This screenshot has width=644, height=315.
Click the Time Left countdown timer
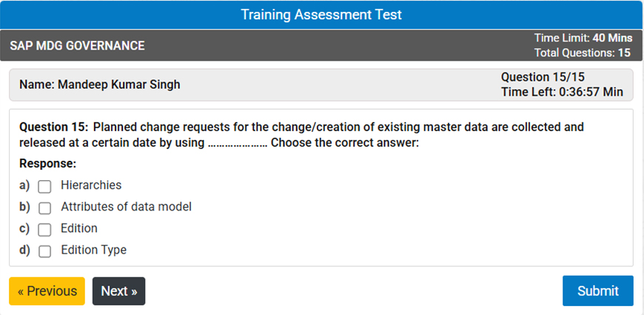pyautogui.click(x=562, y=92)
